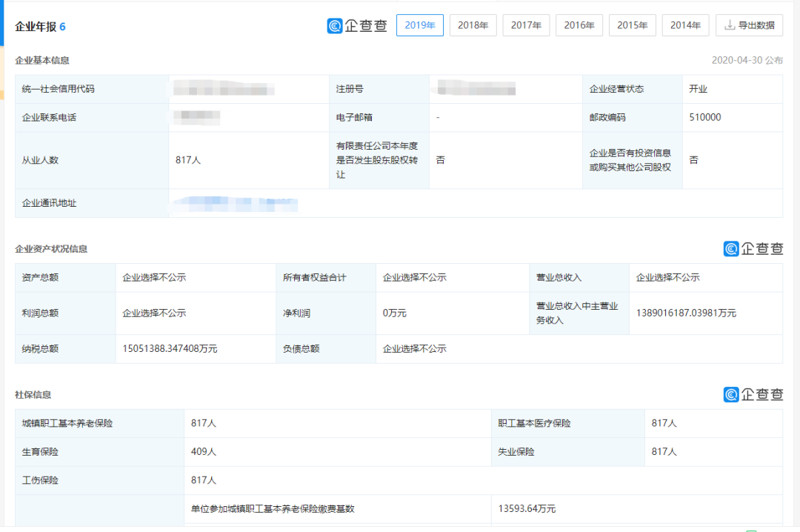Select the 2019年 annual report tab

click(419, 25)
